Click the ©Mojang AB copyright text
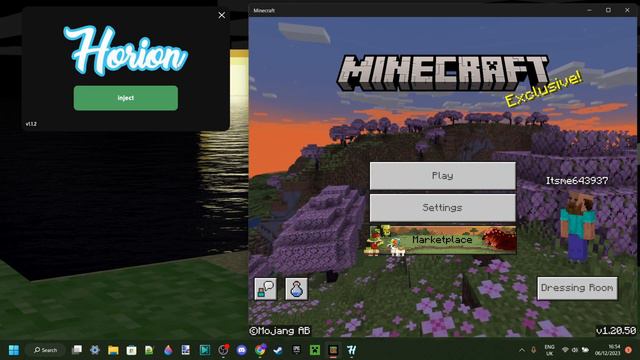This screenshot has width=640, height=360. [280, 331]
